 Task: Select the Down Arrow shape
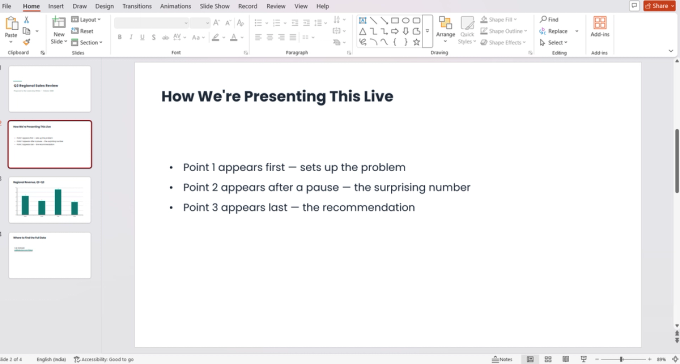click(405, 31)
